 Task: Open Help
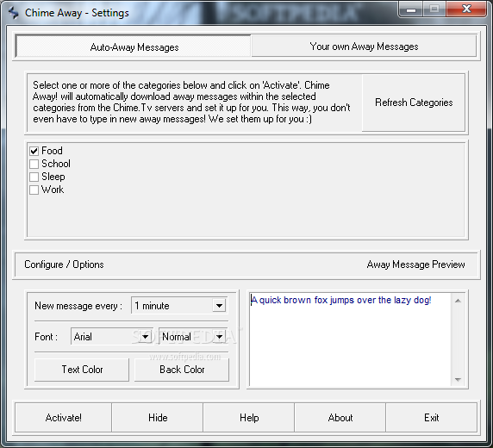(x=249, y=418)
